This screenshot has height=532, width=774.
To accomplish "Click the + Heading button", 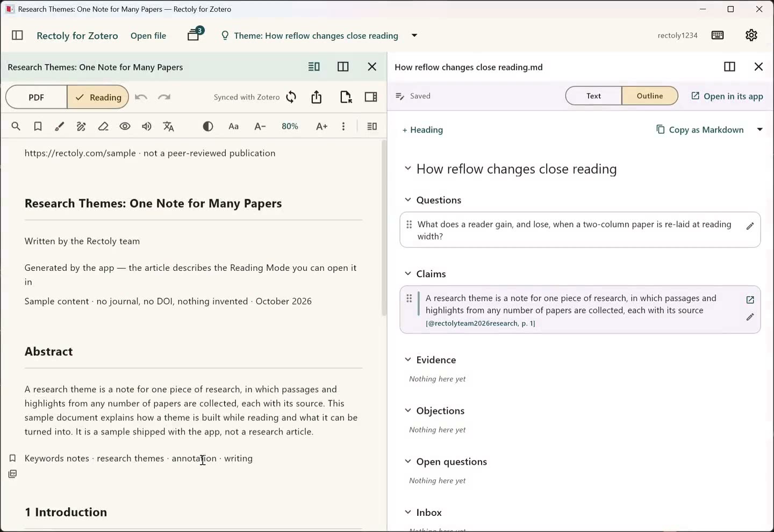I will (x=422, y=130).
